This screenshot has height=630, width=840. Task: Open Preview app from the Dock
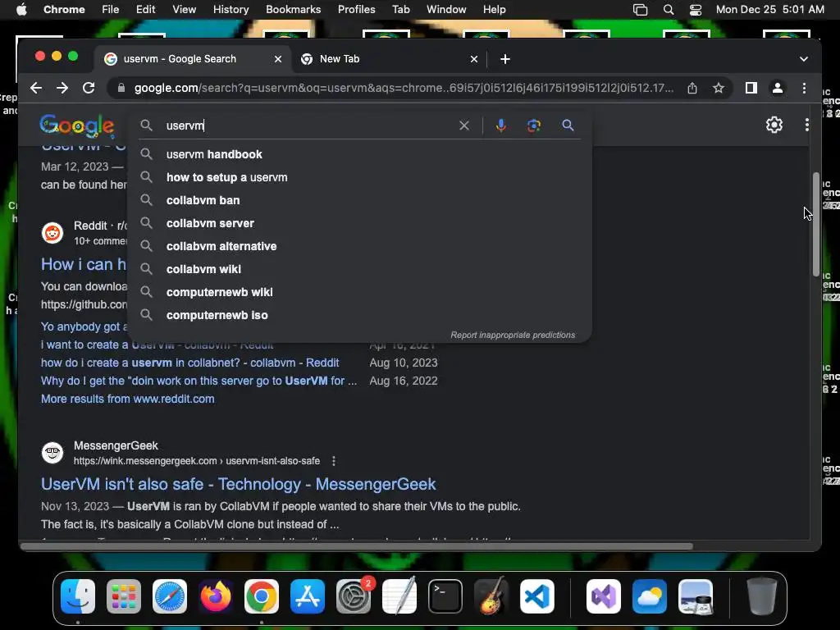(696, 596)
